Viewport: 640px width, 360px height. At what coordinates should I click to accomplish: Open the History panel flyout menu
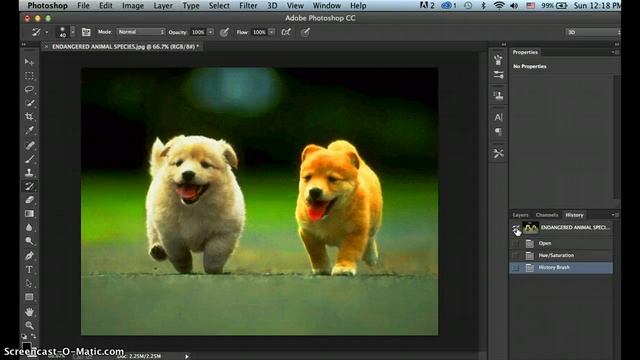tap(615, 215)
